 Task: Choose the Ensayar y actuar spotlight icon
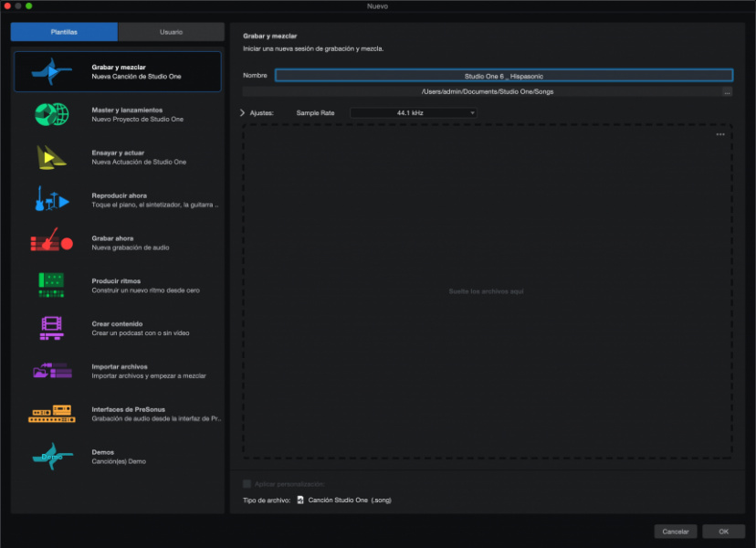tap(52, 157)
